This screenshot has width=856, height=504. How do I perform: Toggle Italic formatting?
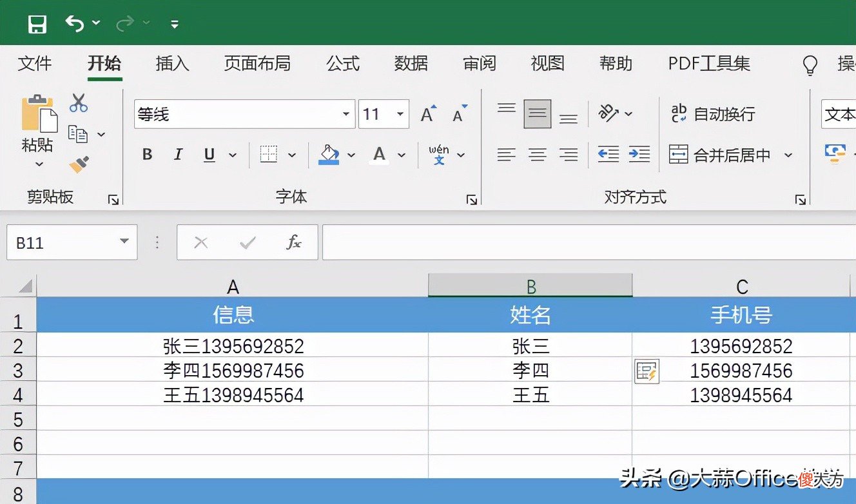click(179, 155)
